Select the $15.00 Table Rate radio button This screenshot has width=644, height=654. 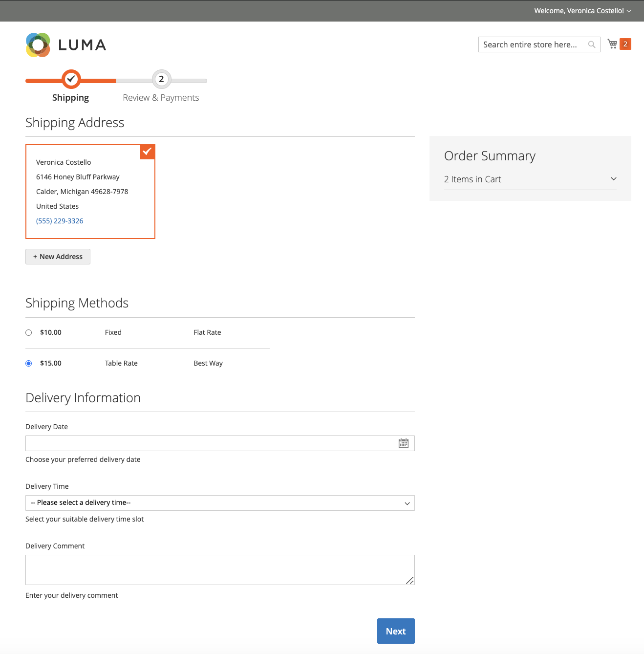click(x=29, y=364)
